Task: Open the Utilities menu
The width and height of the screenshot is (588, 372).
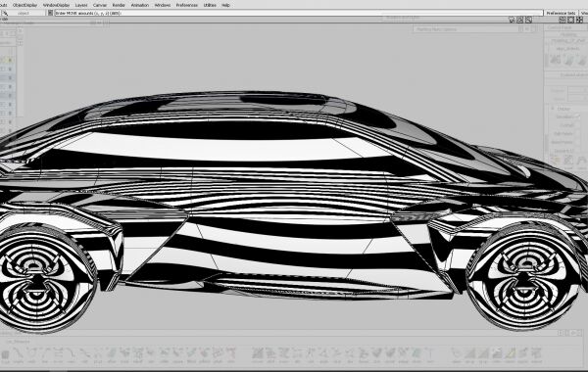Action: [x=210, y=5]
